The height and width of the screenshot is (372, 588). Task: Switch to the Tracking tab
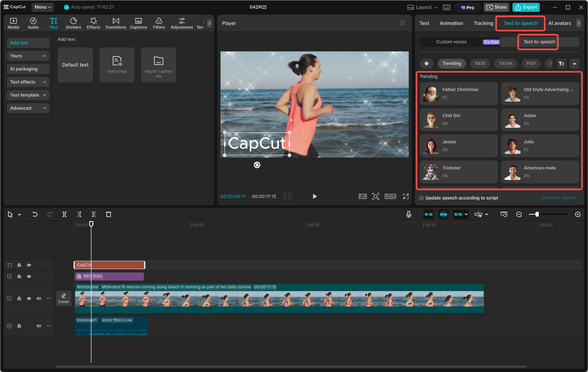click(x=483, y=23)
